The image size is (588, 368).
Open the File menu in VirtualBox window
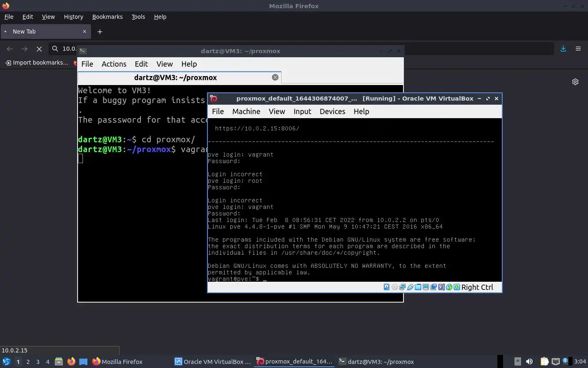[218, 111]
